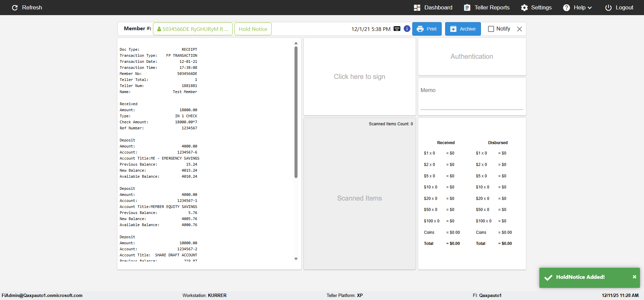Click the receipt scroll down arrow
This screenshot has width=644, height=300.
[296, 259]
